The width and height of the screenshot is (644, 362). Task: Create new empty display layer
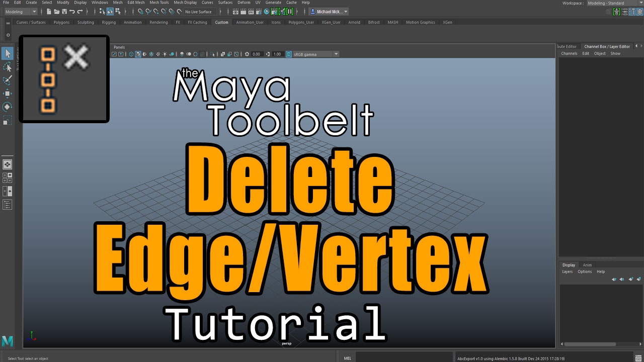(x=631, y=279)
